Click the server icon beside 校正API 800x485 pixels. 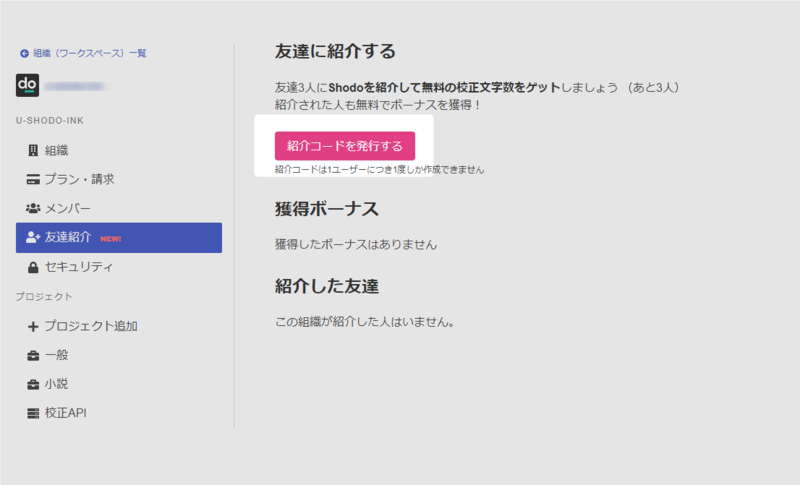click(33, 413)
